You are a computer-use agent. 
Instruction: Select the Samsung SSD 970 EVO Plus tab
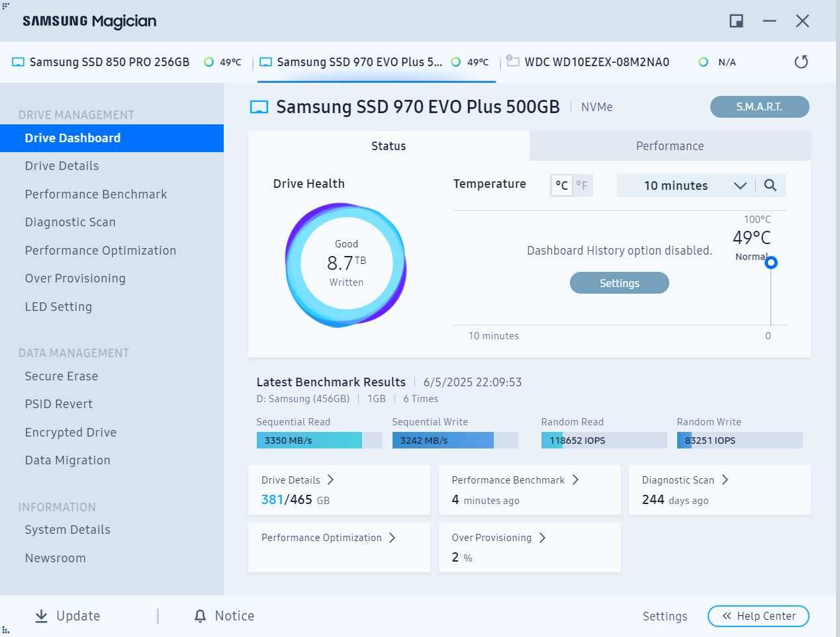coord(376,62)
